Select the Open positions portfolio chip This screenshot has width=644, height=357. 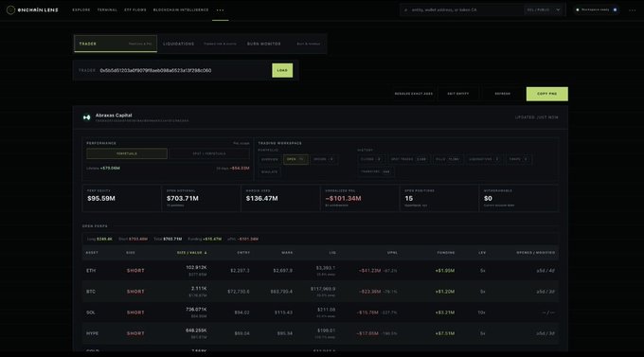pos(295,159)
